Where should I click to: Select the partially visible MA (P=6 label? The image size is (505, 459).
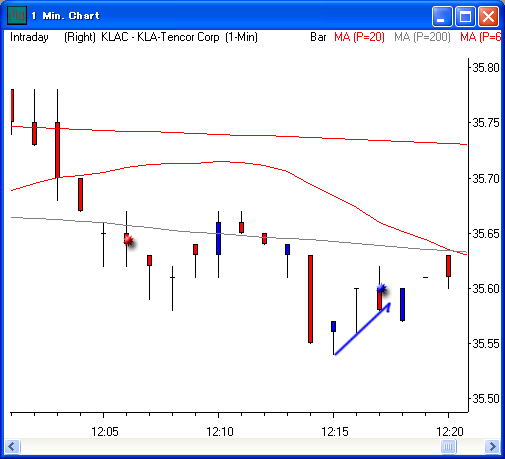tap(480, 37)
